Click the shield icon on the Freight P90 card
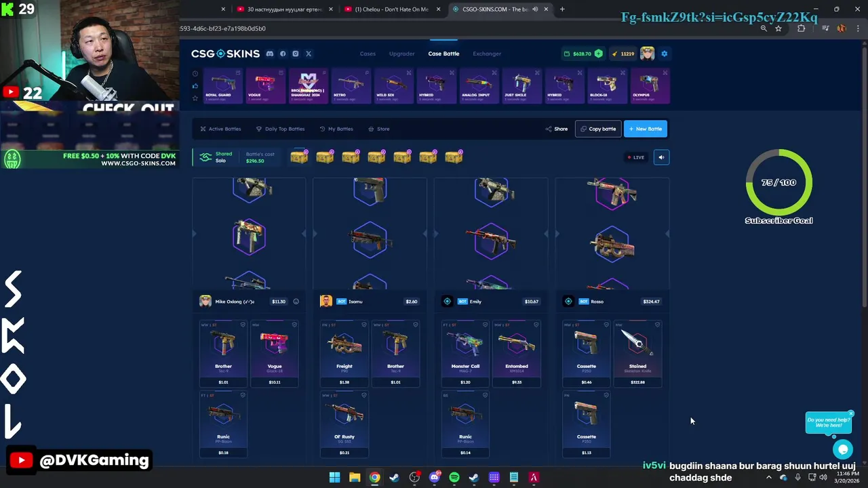The width and height of the screenshot is (868, 488). point(364,325)
